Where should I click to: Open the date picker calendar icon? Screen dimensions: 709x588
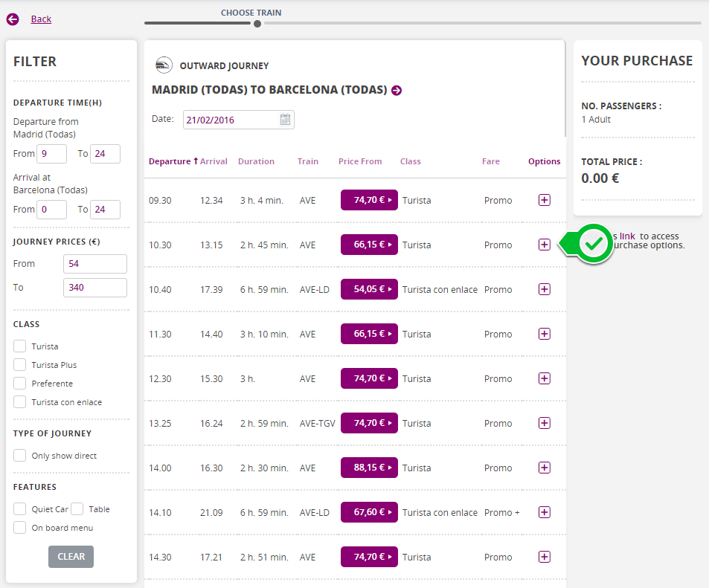click(x=286, y=120)
